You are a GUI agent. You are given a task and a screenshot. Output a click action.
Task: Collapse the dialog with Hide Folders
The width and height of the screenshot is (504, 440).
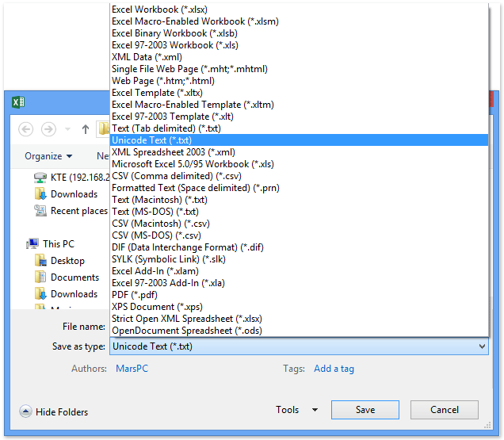pos(55,411)
